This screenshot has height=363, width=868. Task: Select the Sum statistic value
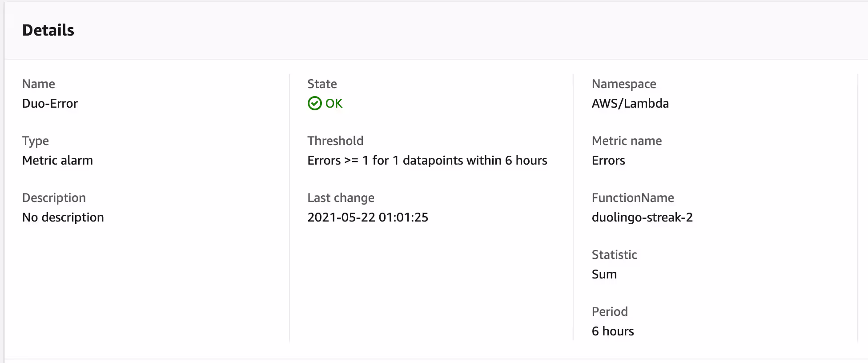pyautogui.click(x=604, y=274)
